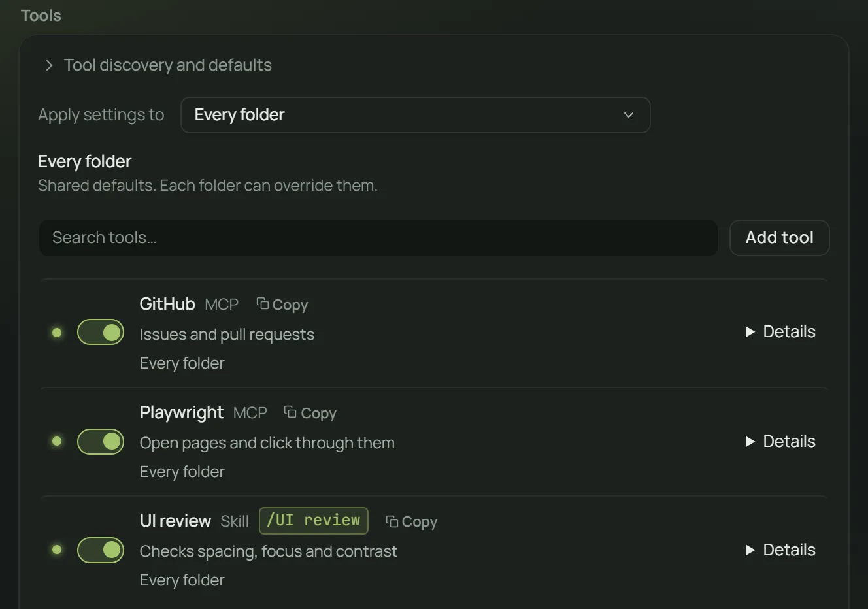868x609 pixels.
Task: Click 'Shared defaults. Each folder can override them.'
Action: click(208, 185)
